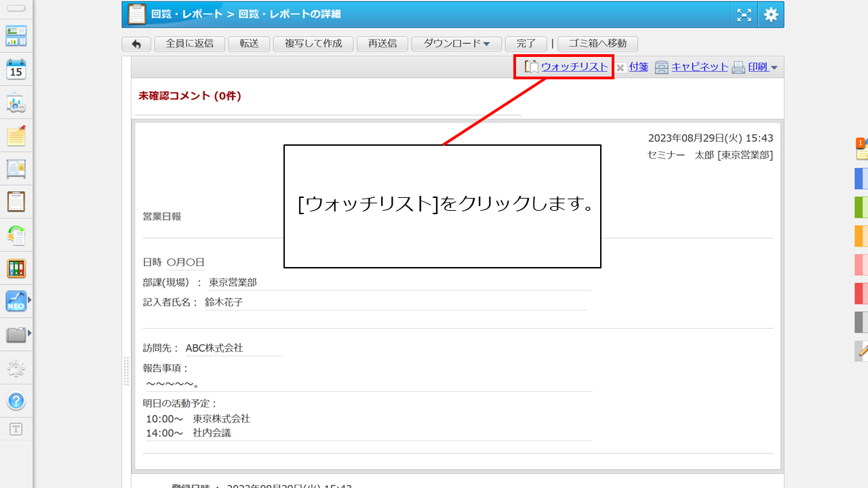The width and height of the screenshot is (868, 488).
Task: Open the bookshelf cabinet sidebar icon
Action: tap(16, 268)
